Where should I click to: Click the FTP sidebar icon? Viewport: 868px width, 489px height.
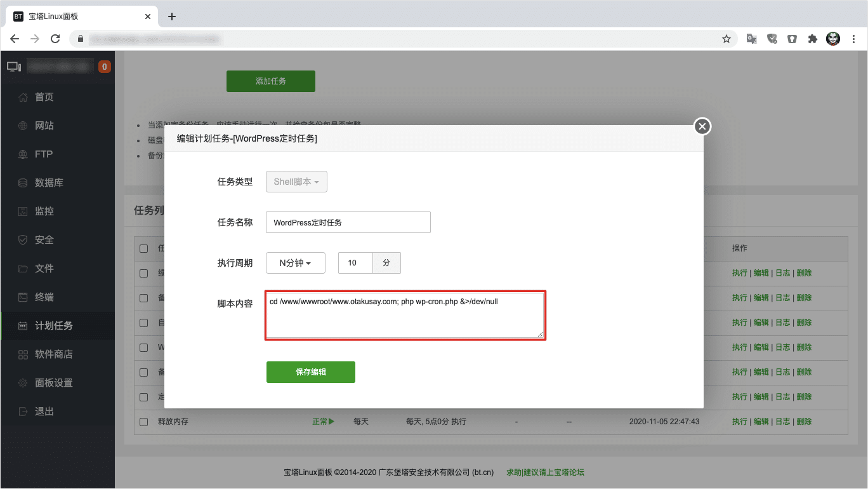23,154
